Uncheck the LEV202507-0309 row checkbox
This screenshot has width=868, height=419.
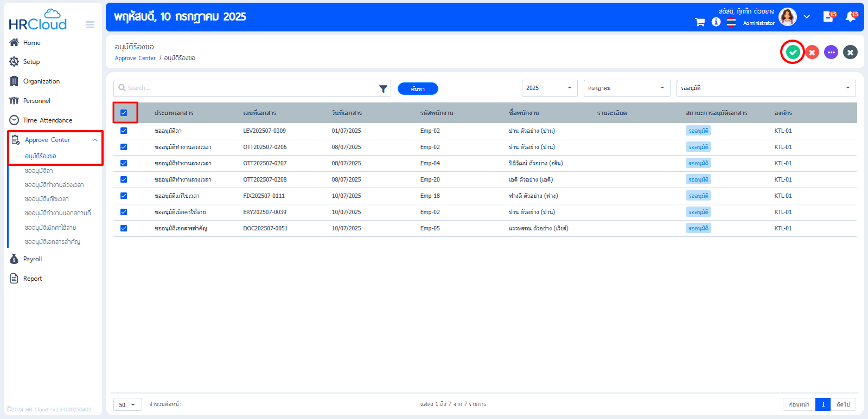point(124,131)
